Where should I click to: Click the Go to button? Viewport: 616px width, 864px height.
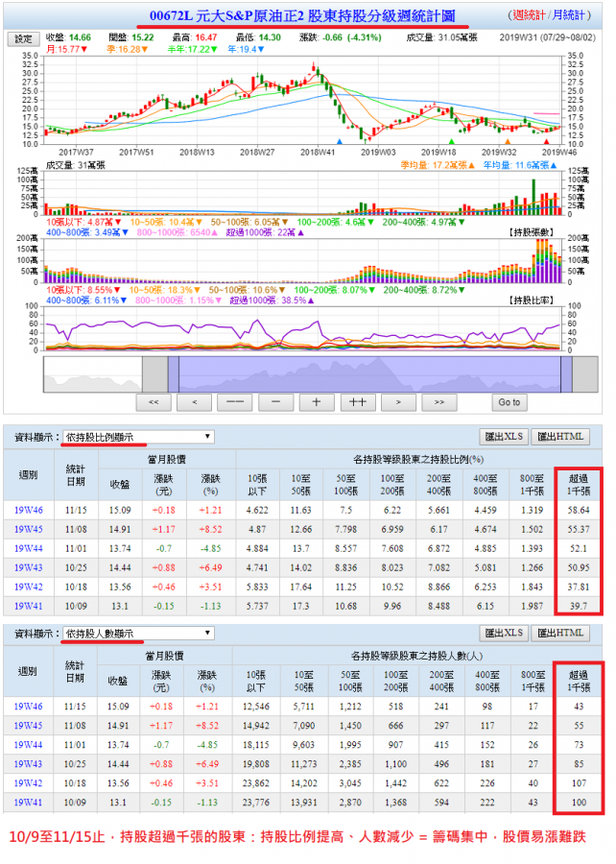coord(509,402)
